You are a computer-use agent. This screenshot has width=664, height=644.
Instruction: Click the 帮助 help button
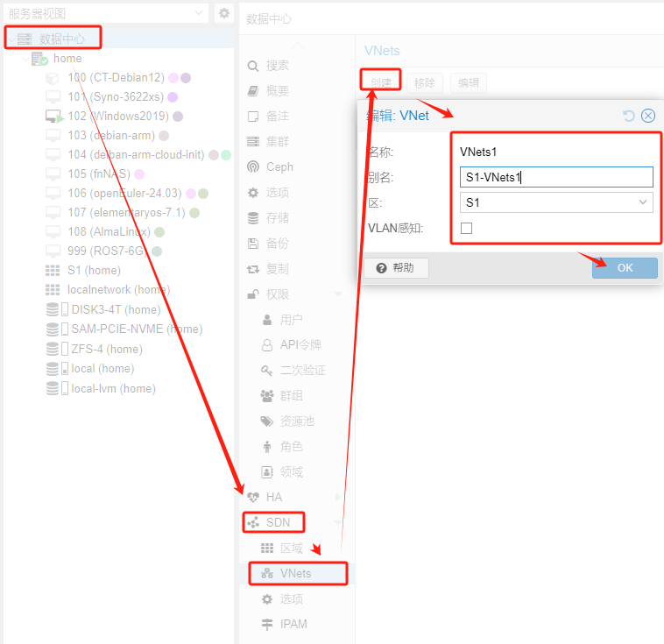coord(396,268)
